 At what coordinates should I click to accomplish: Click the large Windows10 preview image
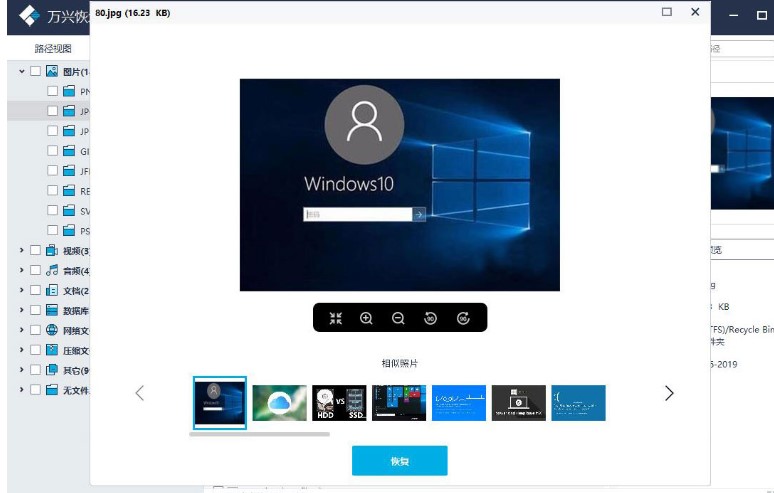[400, 185]
